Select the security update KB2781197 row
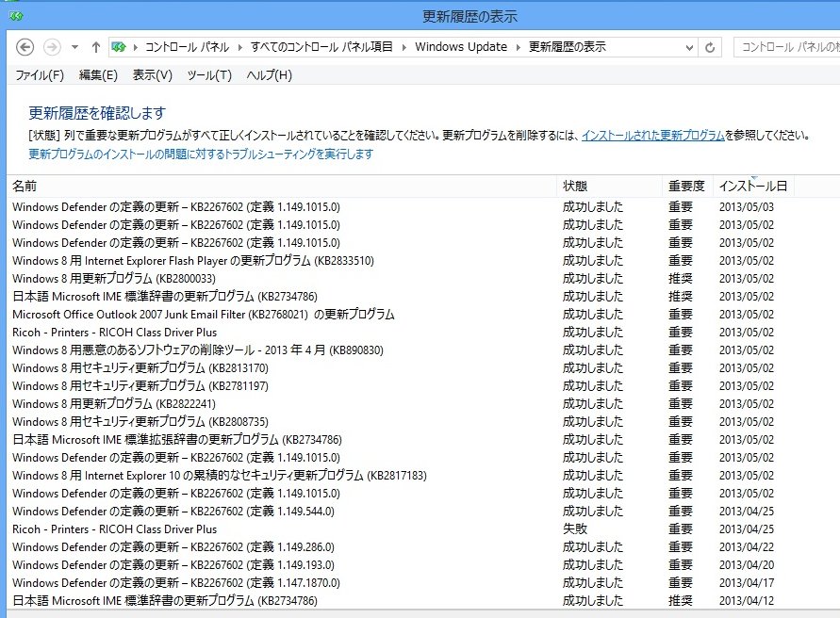840x618 pixels. pyautogui.click(x=402, y=386)
